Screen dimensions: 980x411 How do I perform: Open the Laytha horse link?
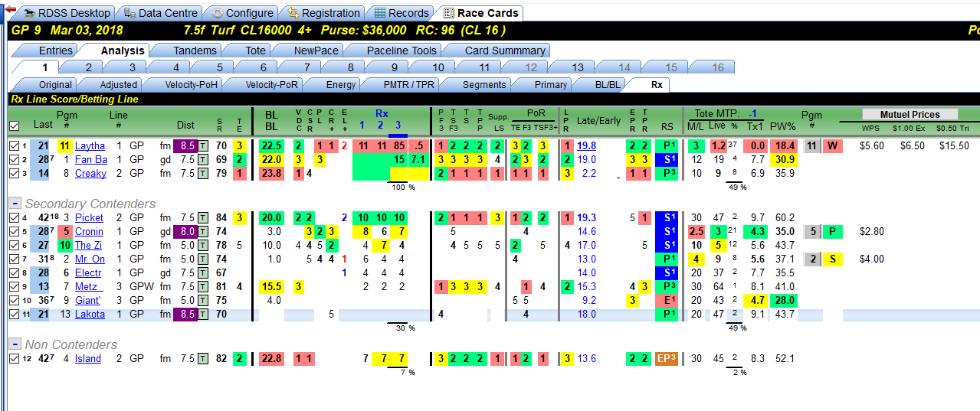tap(90, 145)
